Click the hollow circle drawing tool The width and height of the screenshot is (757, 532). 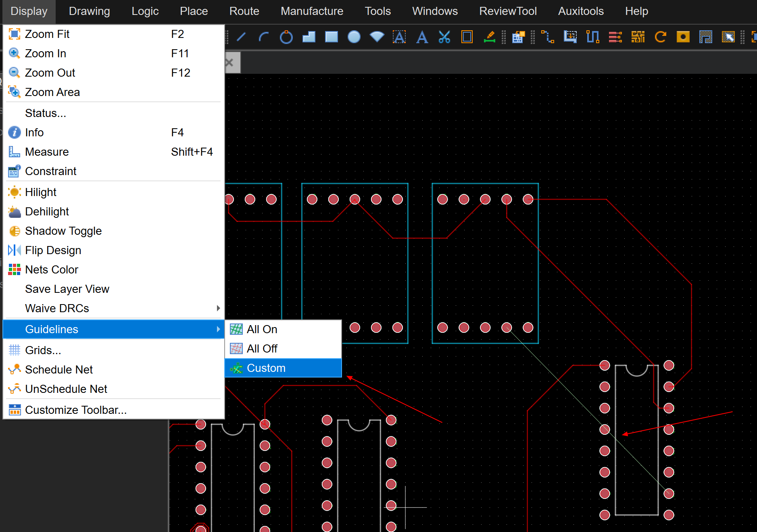click(286, 37)
